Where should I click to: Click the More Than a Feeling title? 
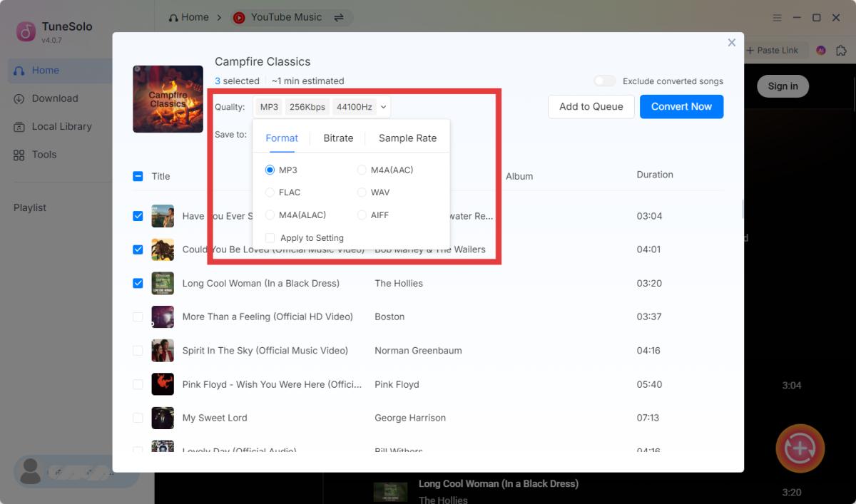267,317
